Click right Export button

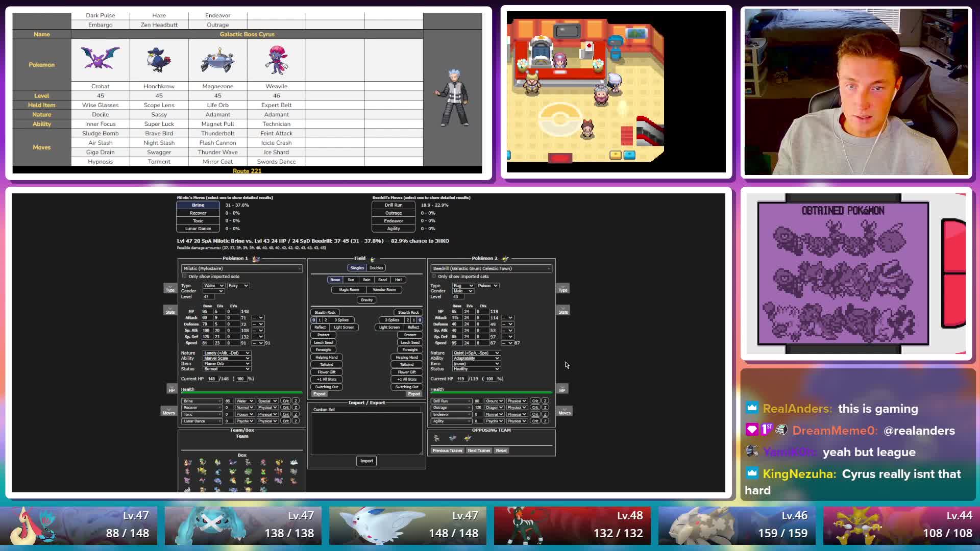coord(414,394)
